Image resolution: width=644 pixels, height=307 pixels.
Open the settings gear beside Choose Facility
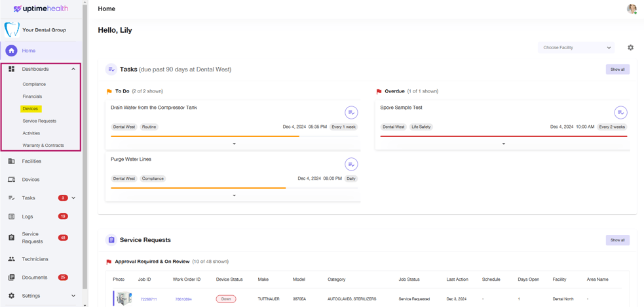[630, 48]
